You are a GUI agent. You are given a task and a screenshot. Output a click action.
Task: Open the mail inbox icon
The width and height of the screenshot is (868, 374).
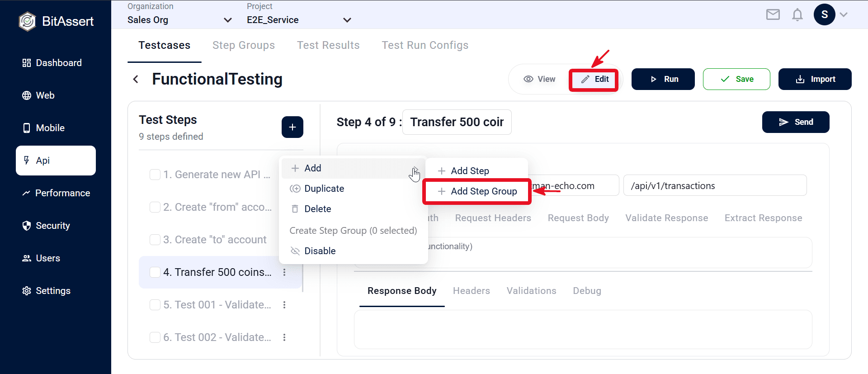773,15
